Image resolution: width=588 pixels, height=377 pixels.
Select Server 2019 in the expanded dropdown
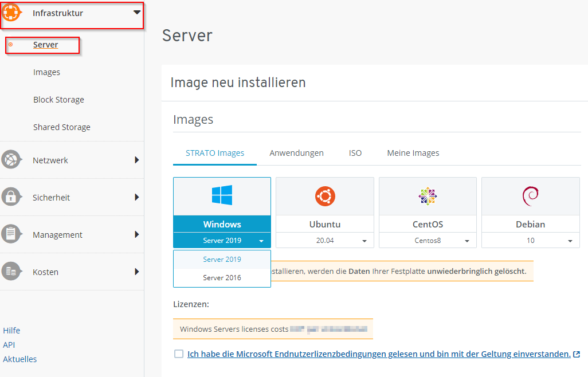click(222, 259)
